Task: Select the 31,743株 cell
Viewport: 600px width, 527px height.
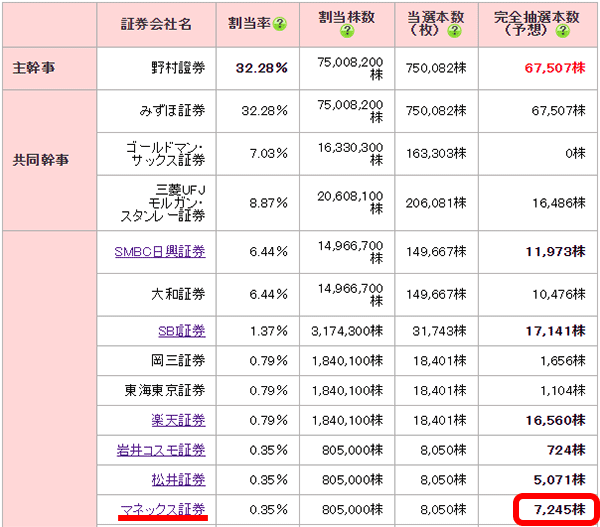Action: click(439, 331)
